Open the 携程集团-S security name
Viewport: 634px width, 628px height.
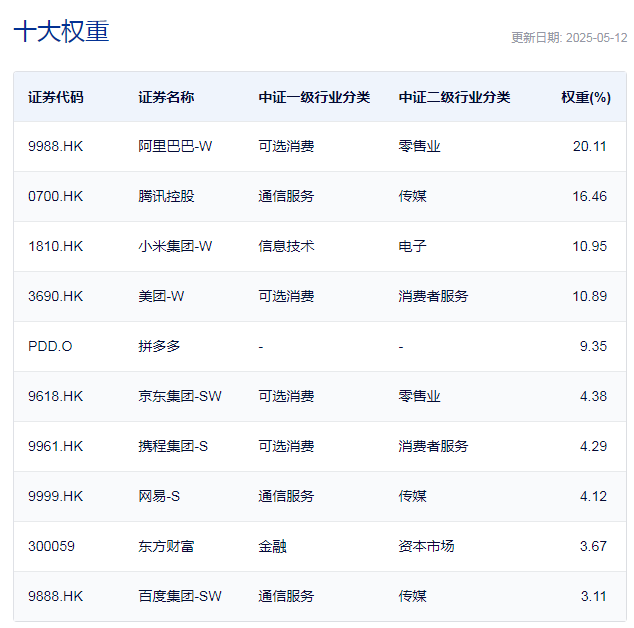pos(173,446)
